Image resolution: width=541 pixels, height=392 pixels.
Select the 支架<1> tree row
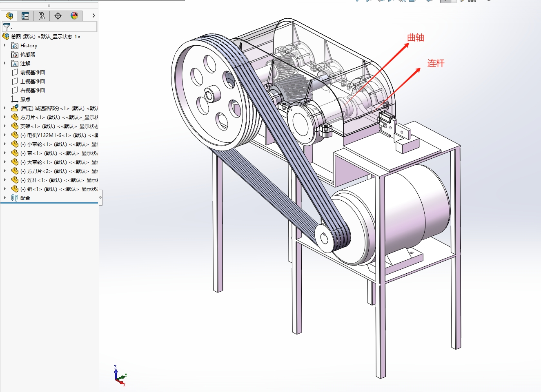coord(54,126)
